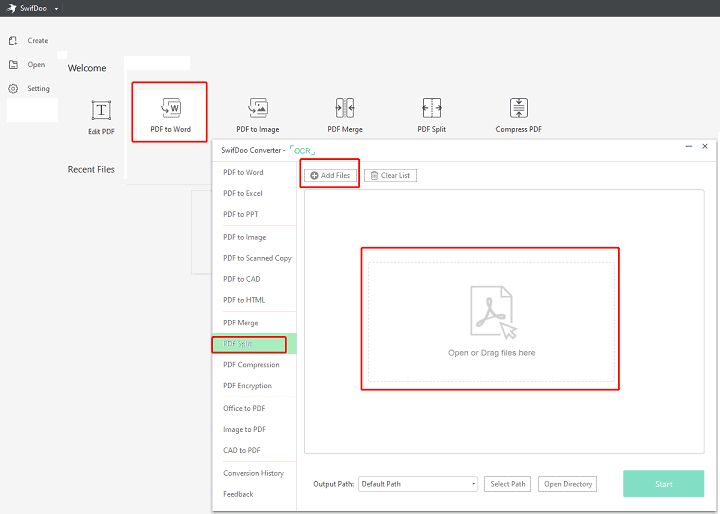Click the Output Path label

pos(333,484)
